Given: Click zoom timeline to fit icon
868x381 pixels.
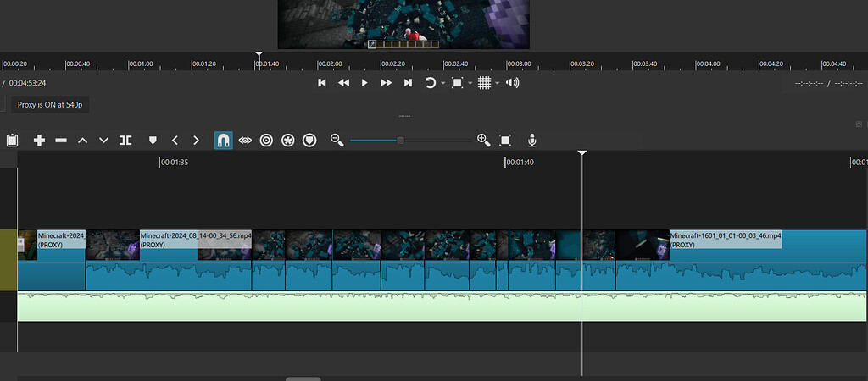Looking at the screenshot, I should tap(505, 141).
